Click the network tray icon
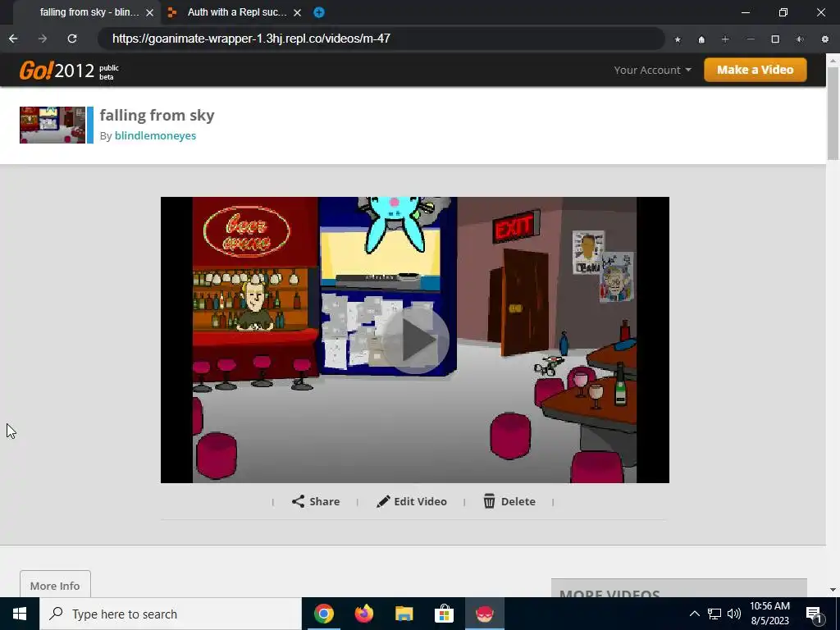This screenshot has width=840, height=630. [x=714, y=614]
